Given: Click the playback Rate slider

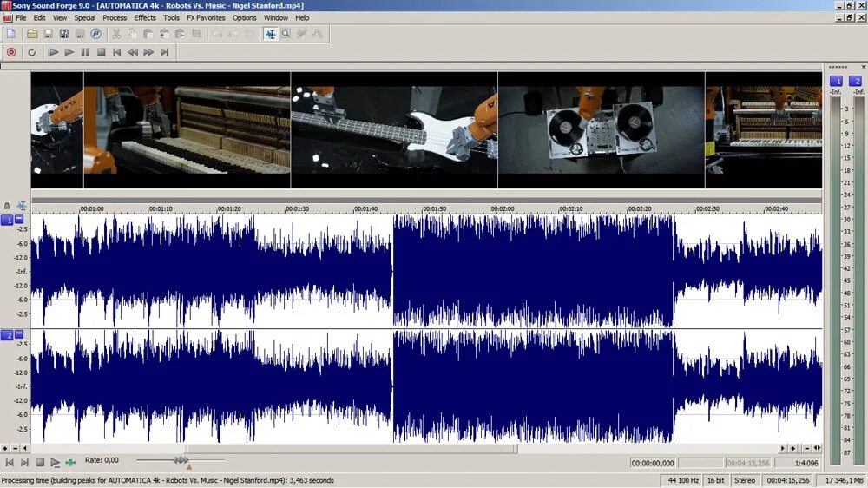Looking at the screenshot, I should [x=181, y=460].
